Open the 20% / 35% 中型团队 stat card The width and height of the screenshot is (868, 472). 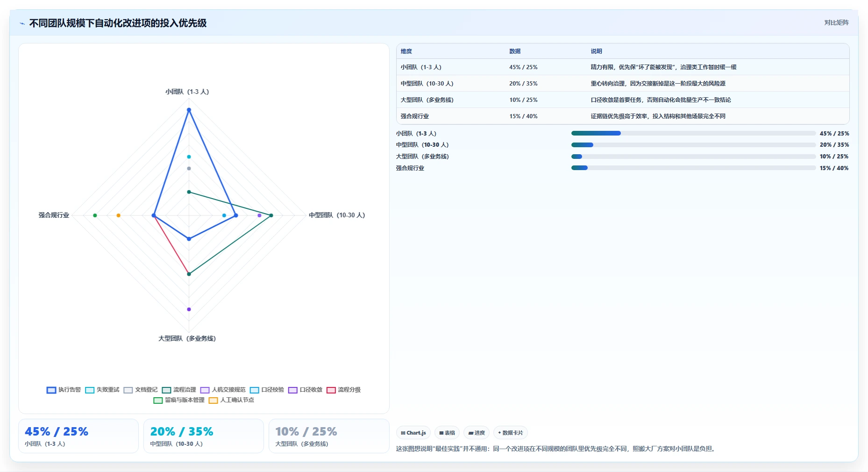pos(204,436)
